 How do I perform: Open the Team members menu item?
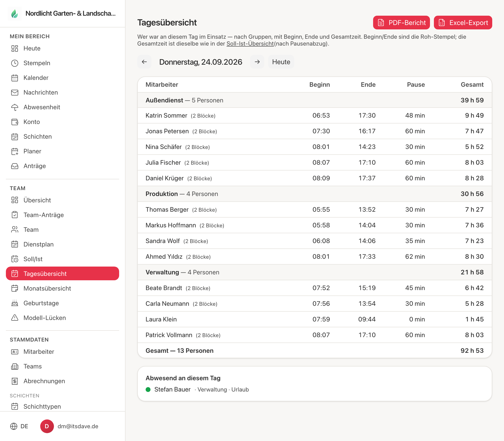(x=63, y=230)
